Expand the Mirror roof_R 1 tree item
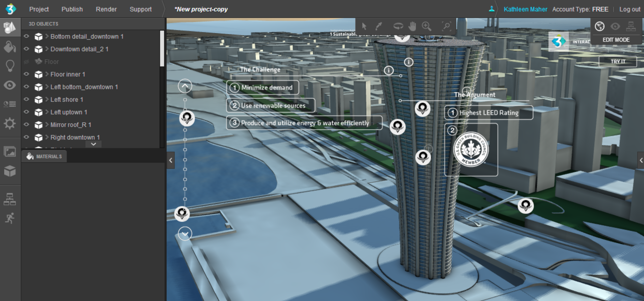This screenshot has width=644, height=301. 47,124
